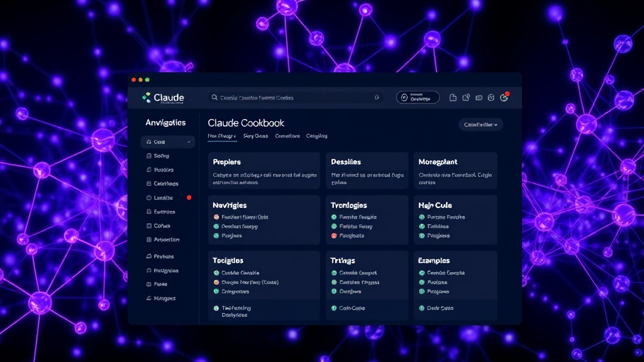Select the first list item in the Esamples card
Screen dimensions: 644x362
click(x=442, y=273)
